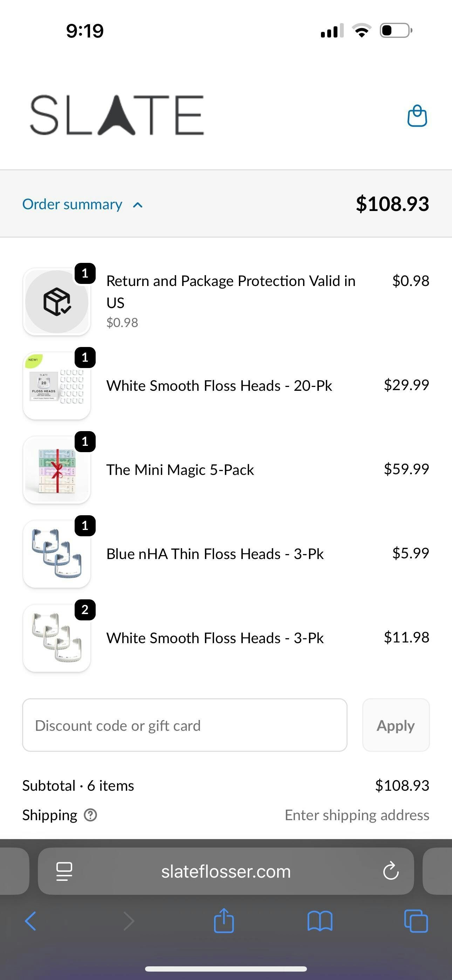Tap the SLATE logo
452x980 pixels.
[117, 115]
